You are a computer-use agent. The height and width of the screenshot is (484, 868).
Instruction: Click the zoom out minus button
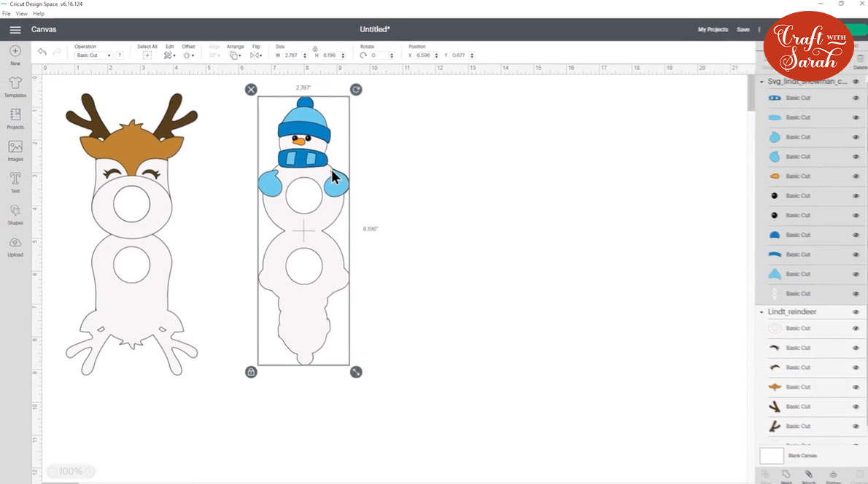(x=52, y=472)
